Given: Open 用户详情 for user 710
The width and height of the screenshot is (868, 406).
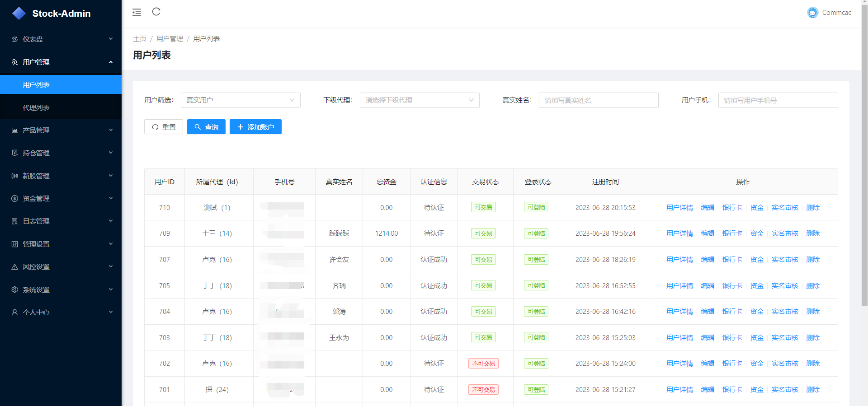Looking at the screenshot, I should [x=679, y=208].
